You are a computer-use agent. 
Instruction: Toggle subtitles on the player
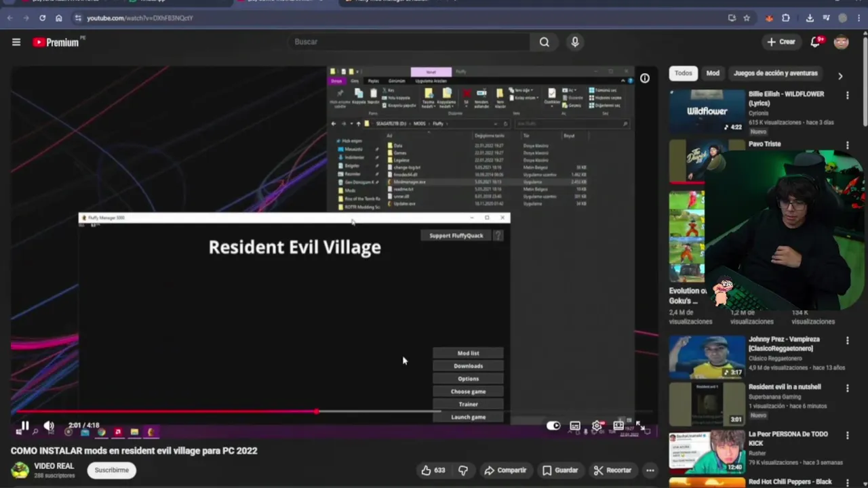575,426
